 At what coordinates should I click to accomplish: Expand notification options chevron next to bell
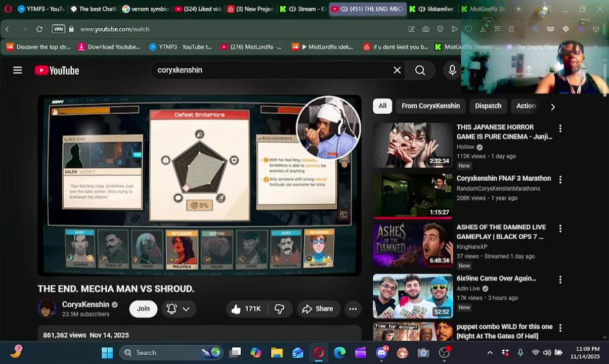coord(186,309)
